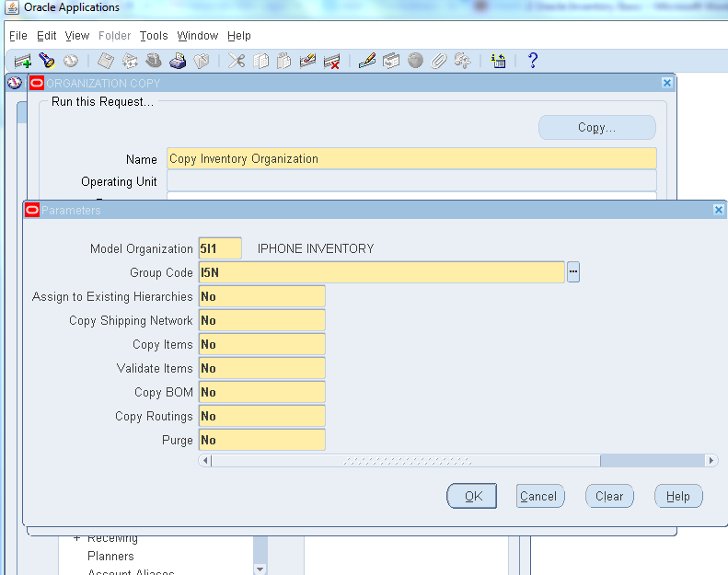Image resolution: width=728 pixels, height=575 pixels.
Task: Click the Zoom toolbar icon
Action: click(x=391, y=61)
